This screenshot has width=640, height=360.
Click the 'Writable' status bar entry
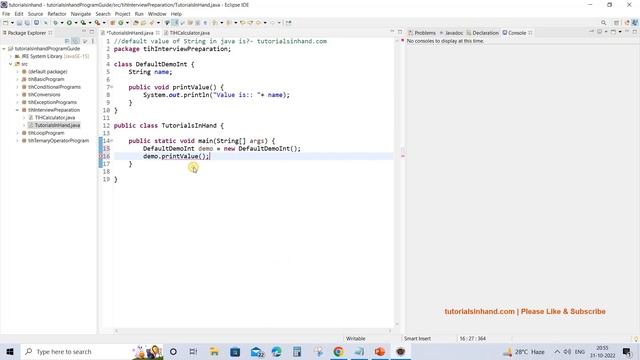tap(356, 338)
